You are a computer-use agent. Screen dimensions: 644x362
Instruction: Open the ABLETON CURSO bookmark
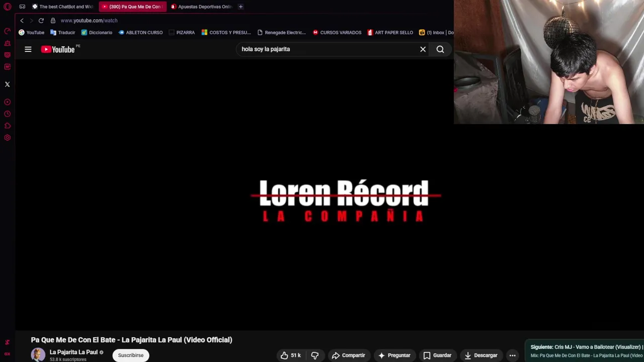pyautogui.click(x=140, y=32)
